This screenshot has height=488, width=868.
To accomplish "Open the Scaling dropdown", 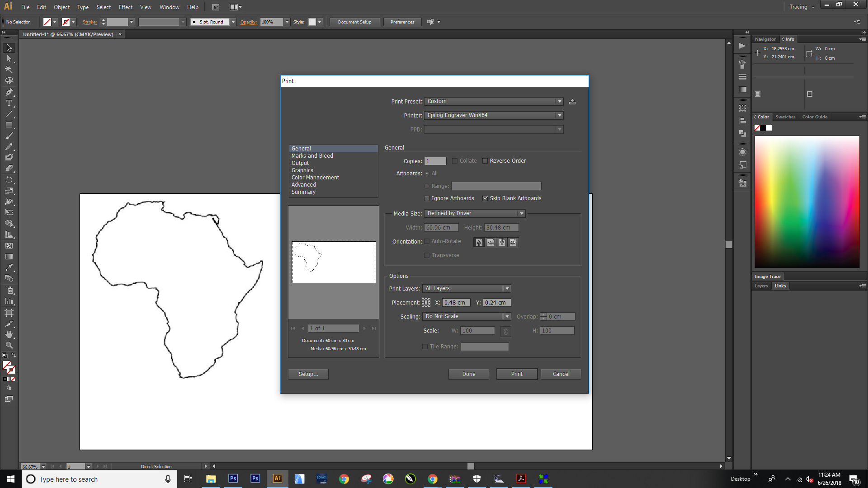I will pyautogui.click(x=507, y=316).
